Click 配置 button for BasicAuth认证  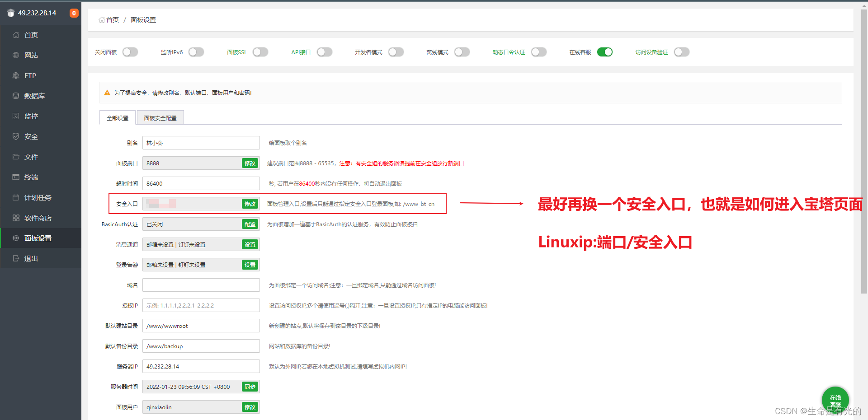[x=250, y=224]
